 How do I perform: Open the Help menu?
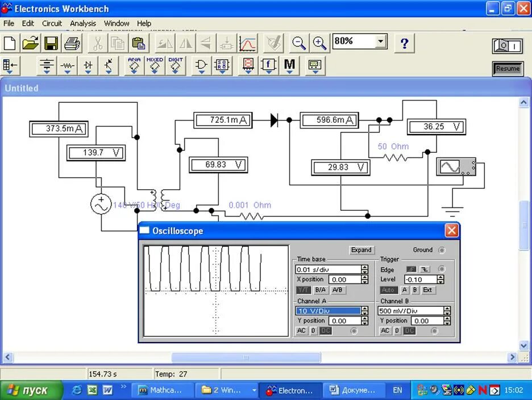[x=144, y=23]
